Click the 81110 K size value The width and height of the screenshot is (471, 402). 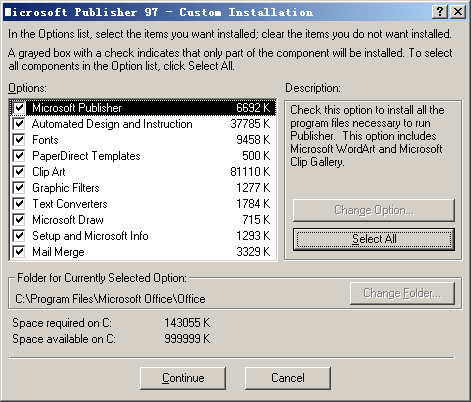pyautogui.click(x=250, y=172)
